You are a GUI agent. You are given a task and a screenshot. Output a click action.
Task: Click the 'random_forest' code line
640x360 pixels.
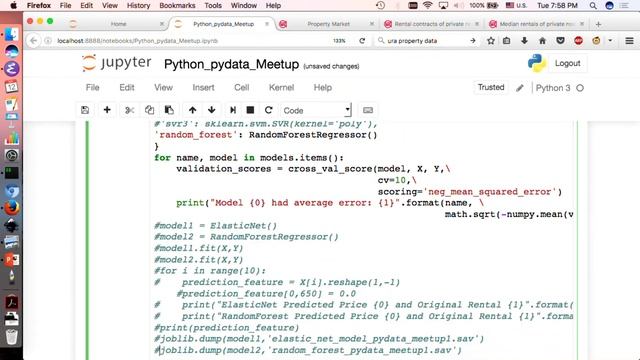pos(266,135)
